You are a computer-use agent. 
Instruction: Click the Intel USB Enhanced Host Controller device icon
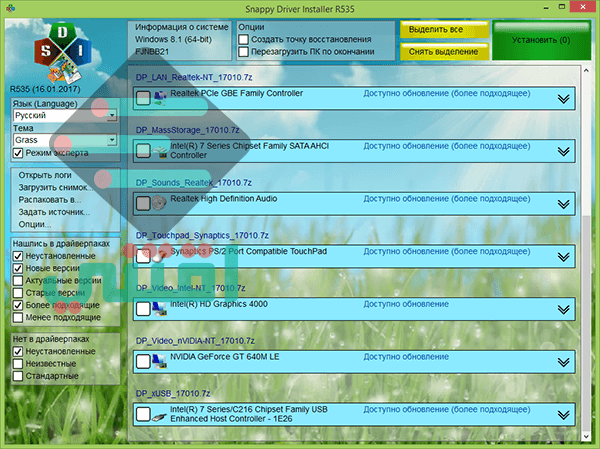pyautogui.click(x=159, y=416)
